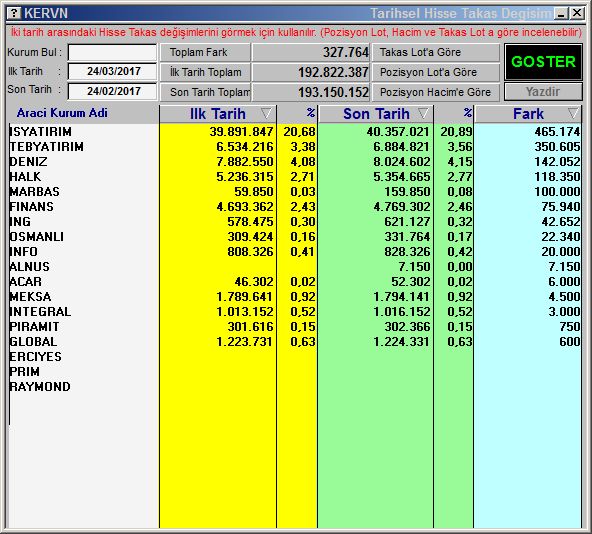The width and height of the screenshot is (592, 534).
Task: Click percentage 20,68 in ISYATIRIM row
Action: coord(299,132)
